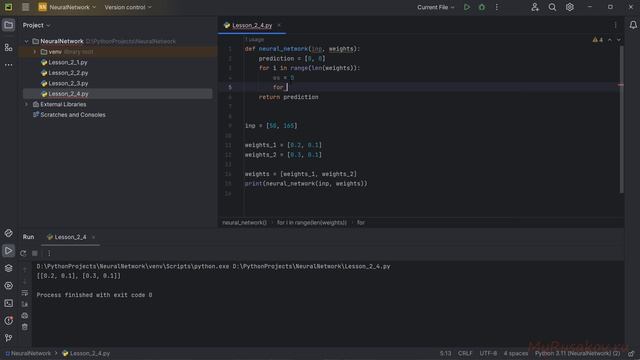Click neural_network() breadcrumb

point(244,223)
